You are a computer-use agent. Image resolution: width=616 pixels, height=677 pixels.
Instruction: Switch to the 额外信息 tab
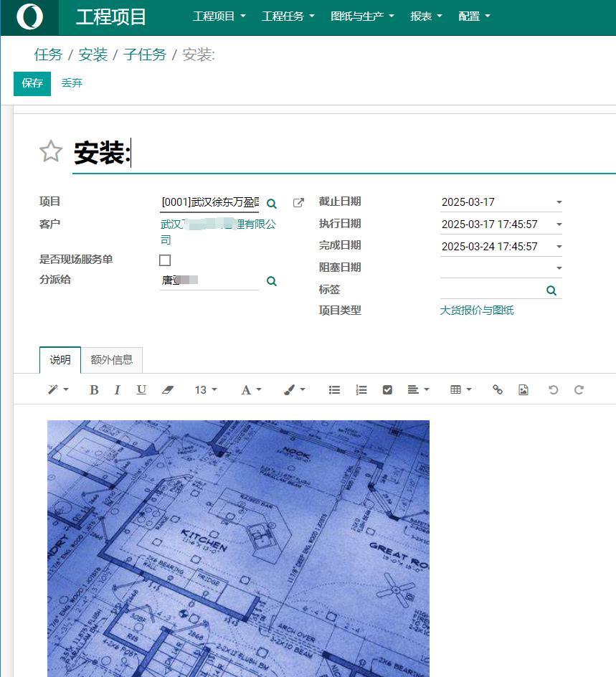click(x=112, y=360)
